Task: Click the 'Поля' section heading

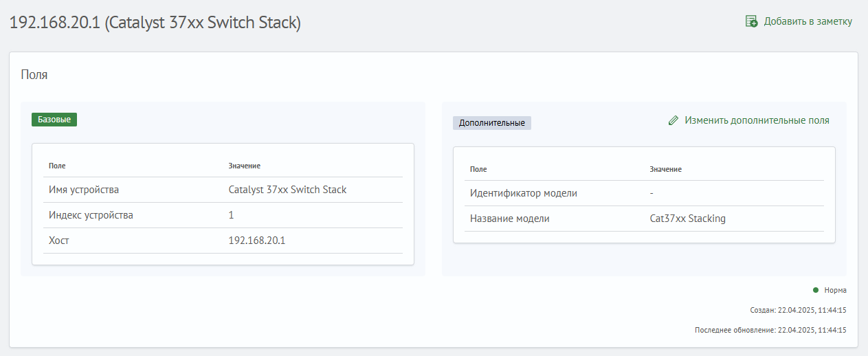Action: pyautogui.click(x=34, y=75)
